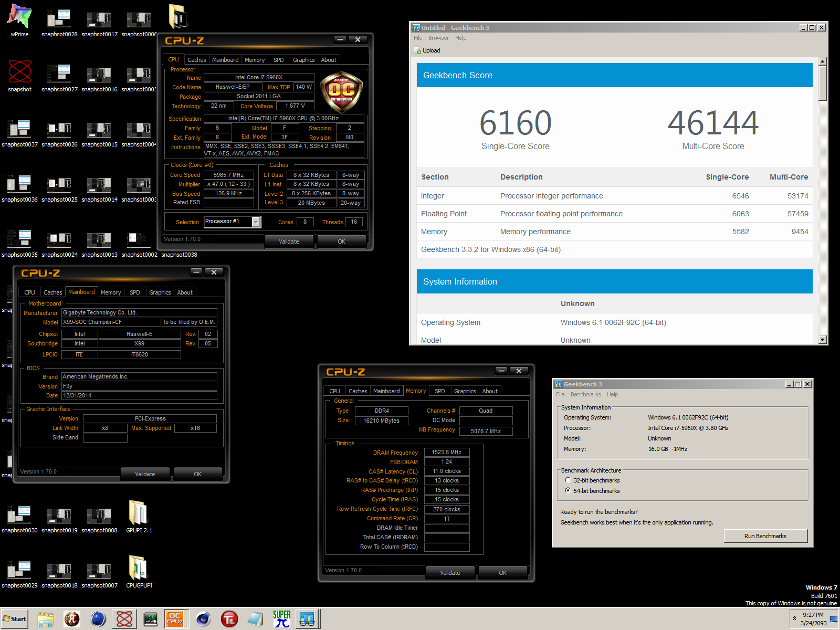Open the Processor #1 selection dropdown
This screenshot has height=630, width=840.
tap(256, 222)
